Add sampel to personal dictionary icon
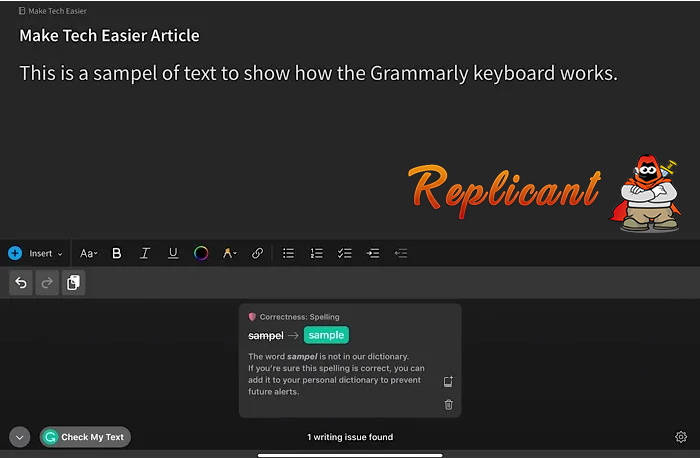This screenshot has width=700, height=458. 448,381
